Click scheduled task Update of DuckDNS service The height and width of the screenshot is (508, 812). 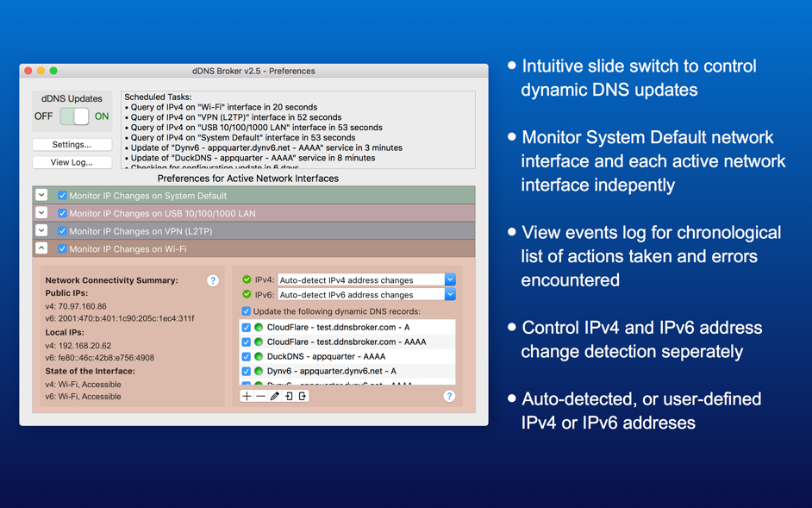pos(250,158)
